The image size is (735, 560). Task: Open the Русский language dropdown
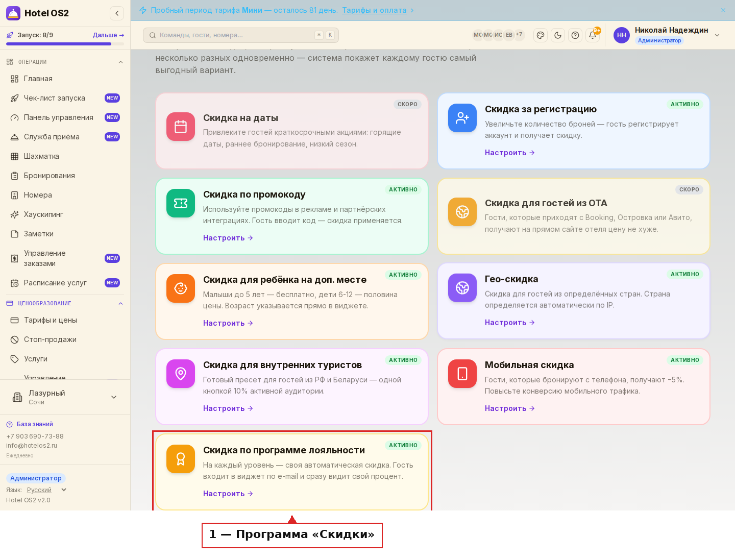46,490
